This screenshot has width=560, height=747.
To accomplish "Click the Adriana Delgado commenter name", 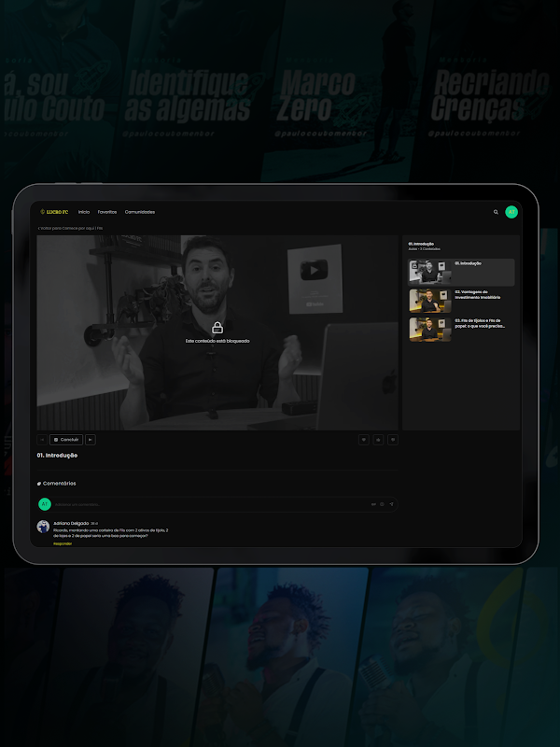I will click(71, 523).
